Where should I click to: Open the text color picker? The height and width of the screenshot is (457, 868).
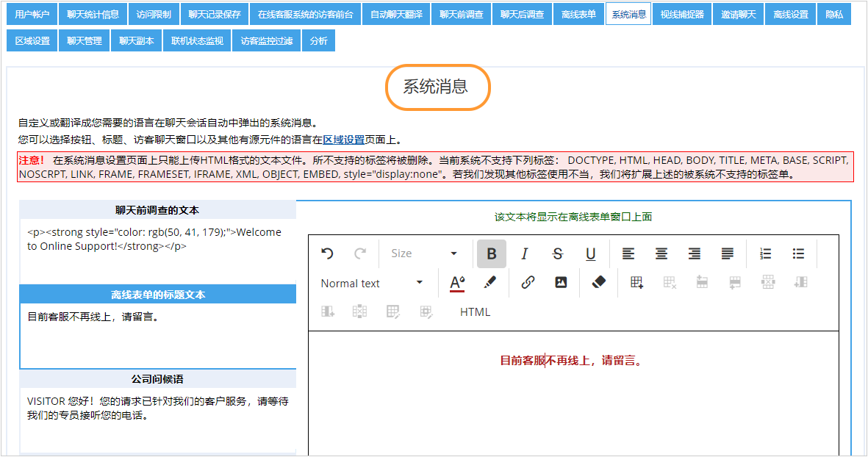click(x=457, y=283)
